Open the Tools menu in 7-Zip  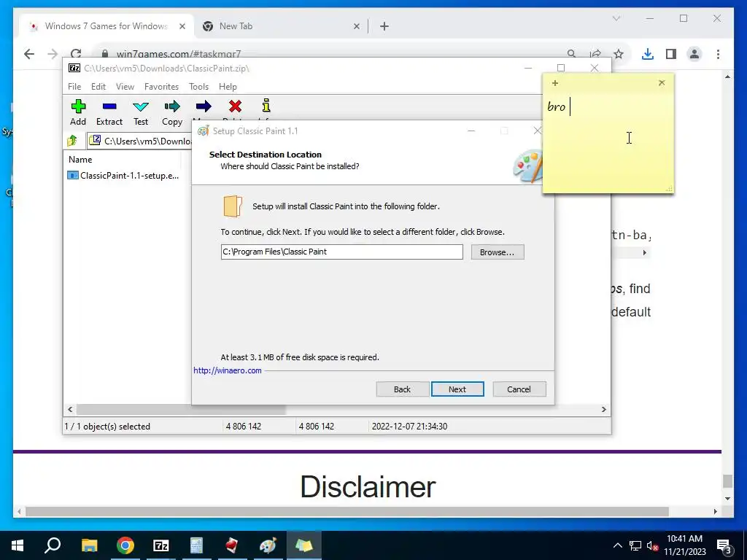pos(198,87)
